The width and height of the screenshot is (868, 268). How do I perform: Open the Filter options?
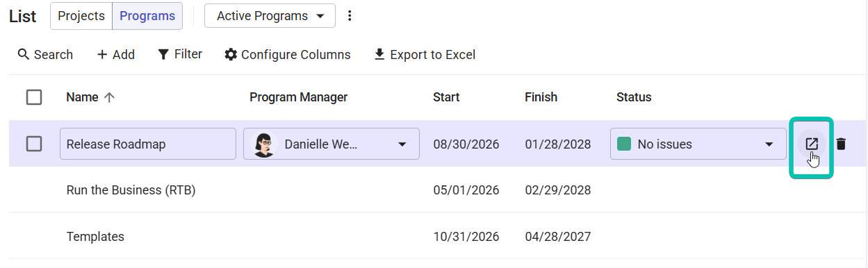[180, 54]
